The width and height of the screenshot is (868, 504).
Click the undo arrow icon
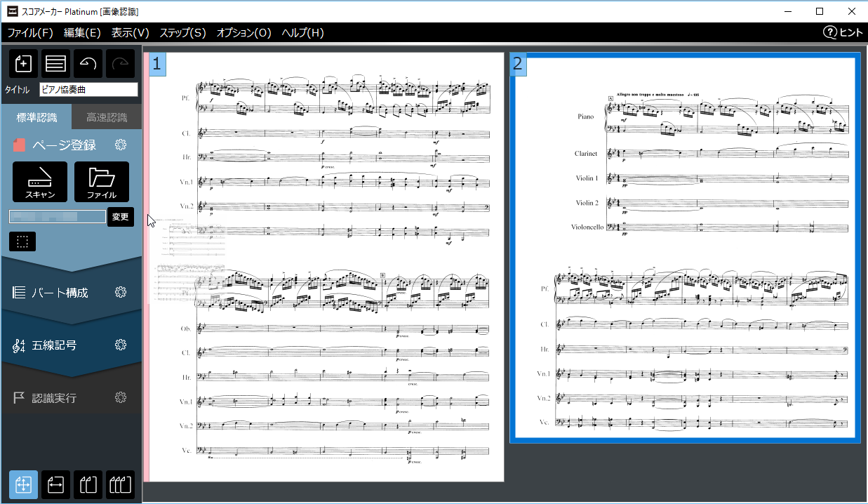88,63
